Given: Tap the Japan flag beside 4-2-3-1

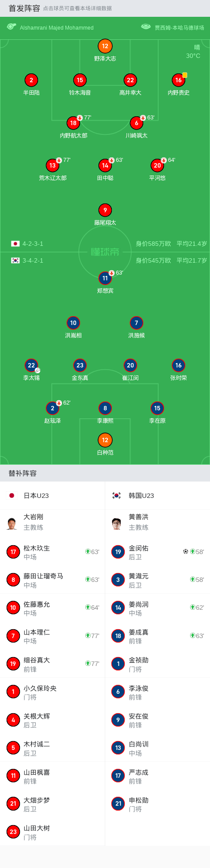Looking at the screenshot, I should (x=15, y=244).
